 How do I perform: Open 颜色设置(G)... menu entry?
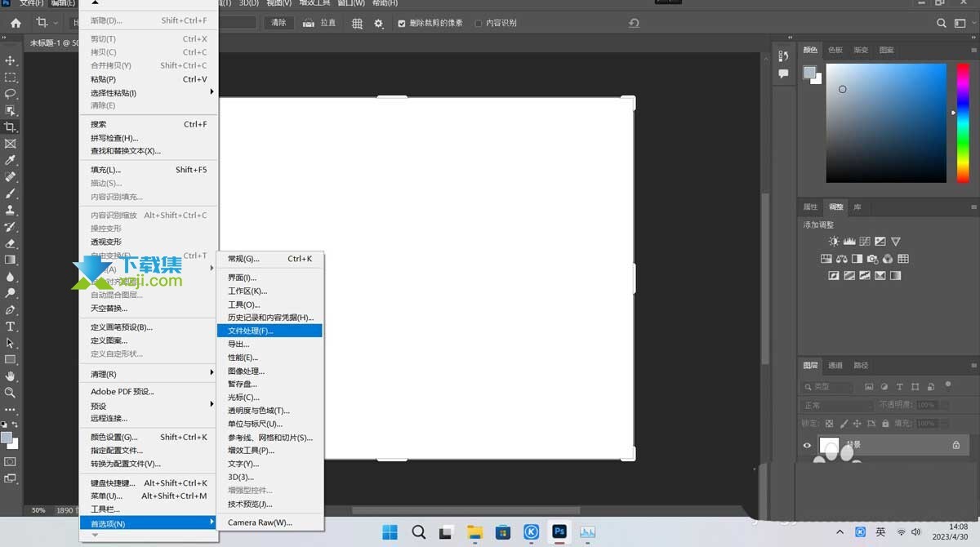pos(150,437)
